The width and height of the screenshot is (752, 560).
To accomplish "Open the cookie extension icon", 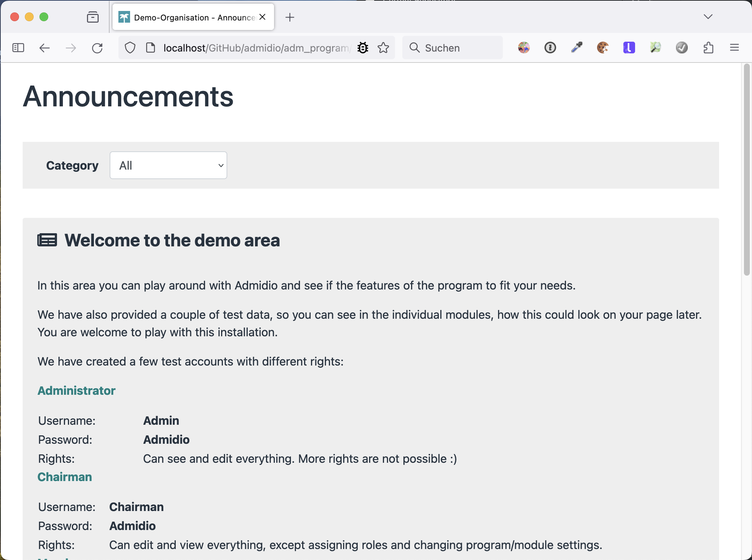I will click(x=603, y=48).
